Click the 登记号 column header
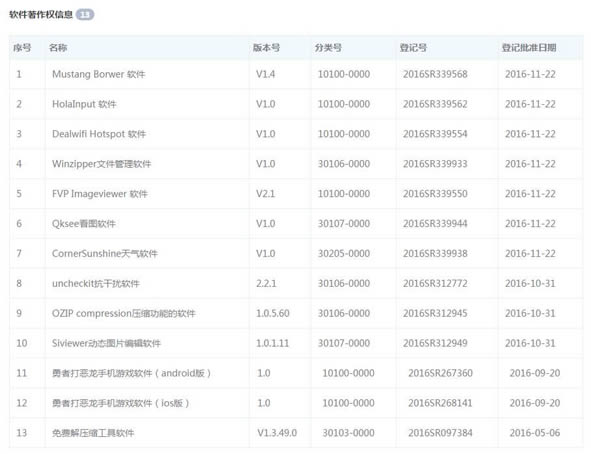Screen dimensions: 591x454 click(413, 48)
